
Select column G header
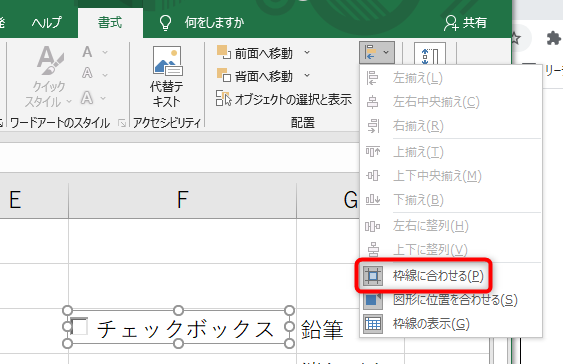[328, 200]
